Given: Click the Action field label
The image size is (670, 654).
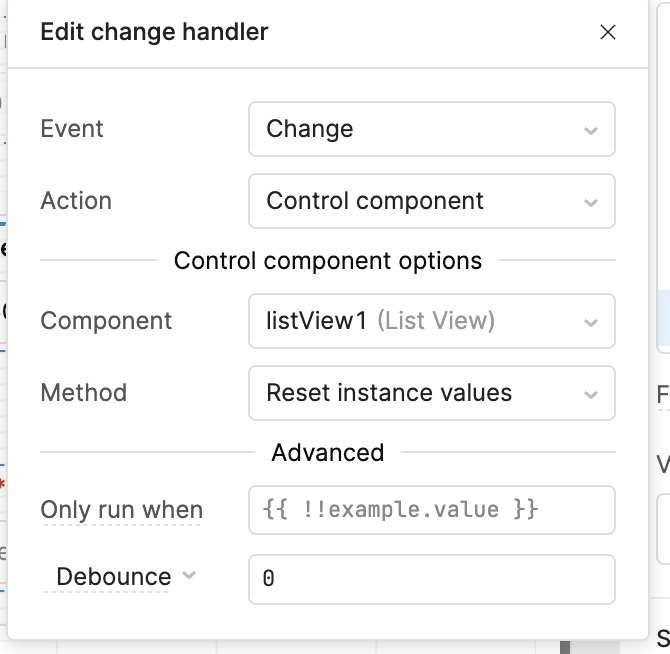Looking at the screenshot, I should (76, 201).
